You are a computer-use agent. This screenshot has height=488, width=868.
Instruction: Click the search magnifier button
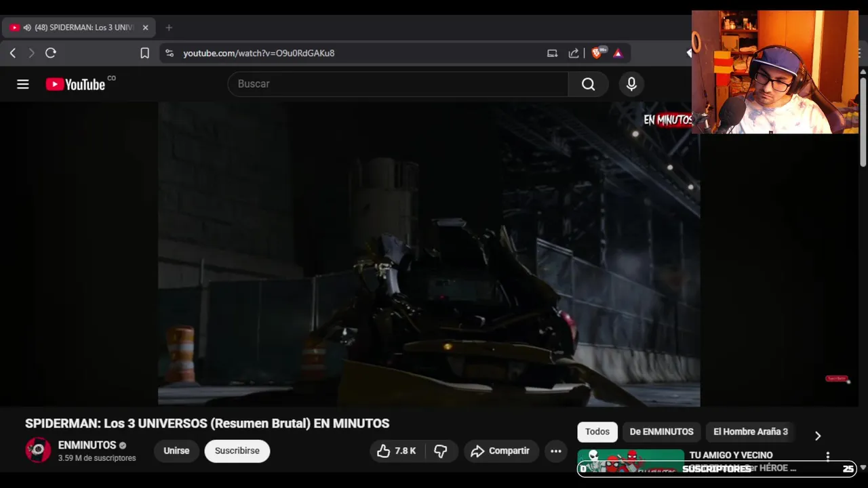(x=588, y=84)
